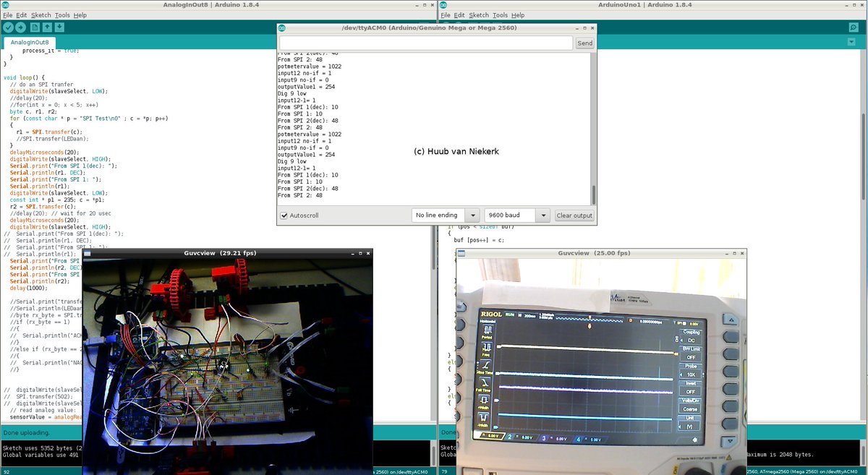Click the code line "r2 = SPI.transfer(c);"

[43, 206]
